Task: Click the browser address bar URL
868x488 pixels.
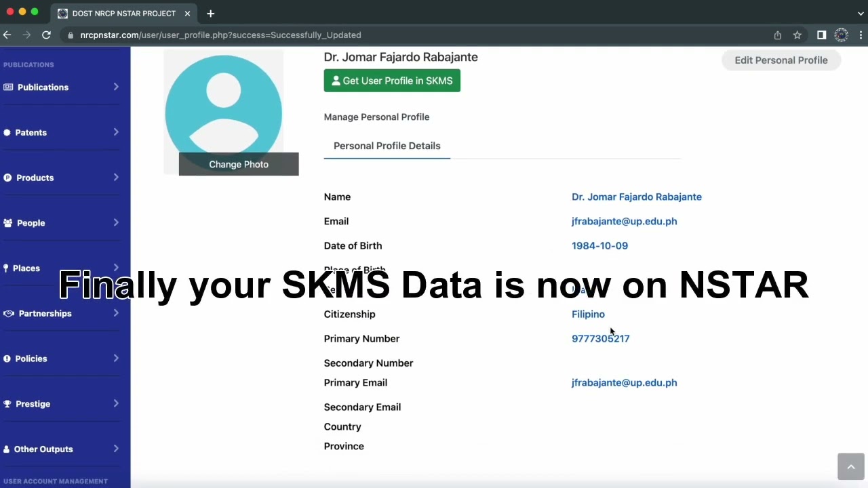Action: coord(220,35)
